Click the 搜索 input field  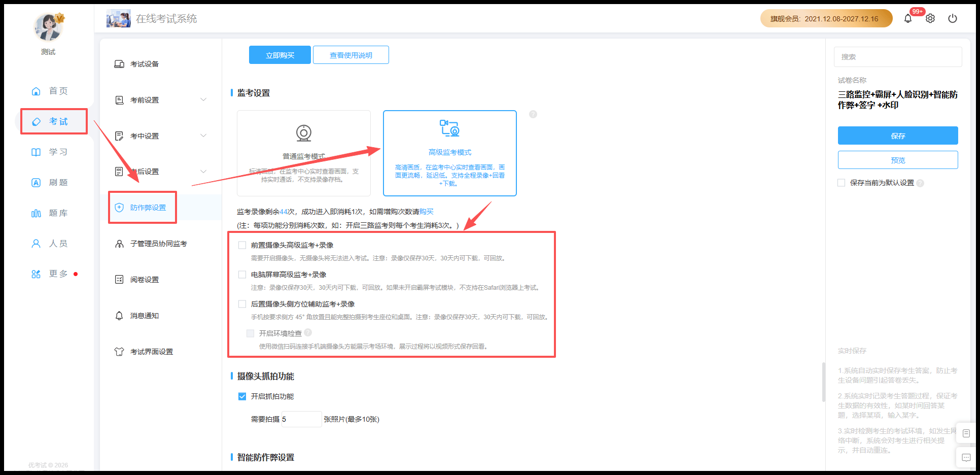[898, 57]
